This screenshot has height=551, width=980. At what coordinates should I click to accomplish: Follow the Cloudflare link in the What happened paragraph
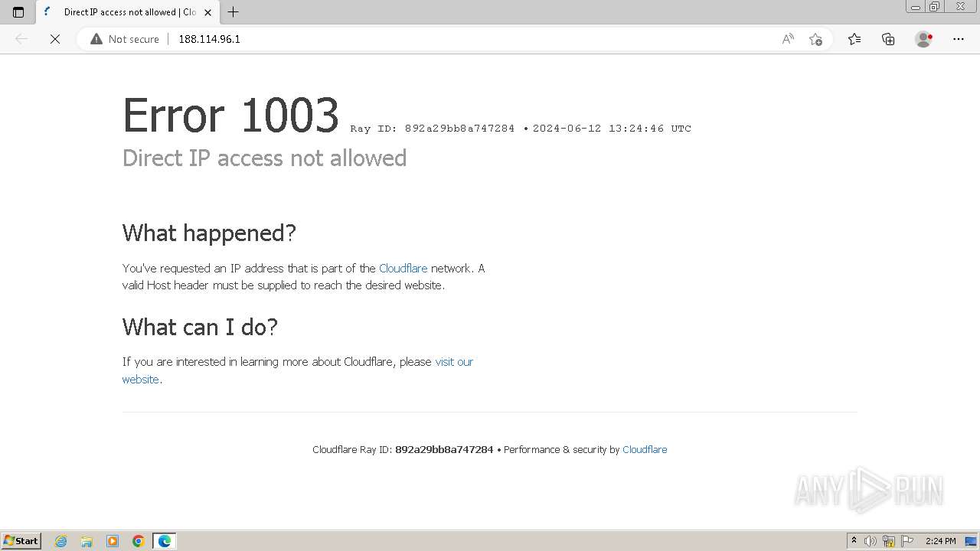pos(403,268)
